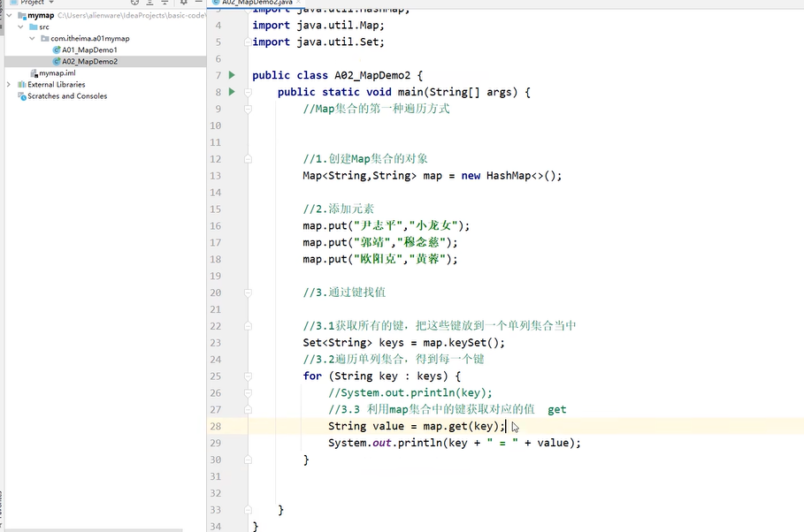Click the run gutter icon on class A02_MapDemo2

pyautogui.click(x=230, y=75)
